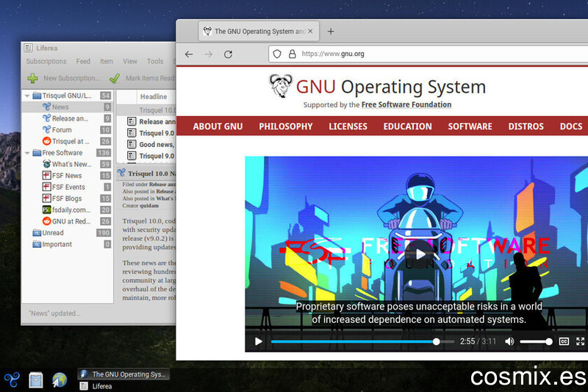The width and height of the screenshot is (588, 392).
Task: Click the browser forward arrow
Action: pyautogui.click(x=209, y=54)
